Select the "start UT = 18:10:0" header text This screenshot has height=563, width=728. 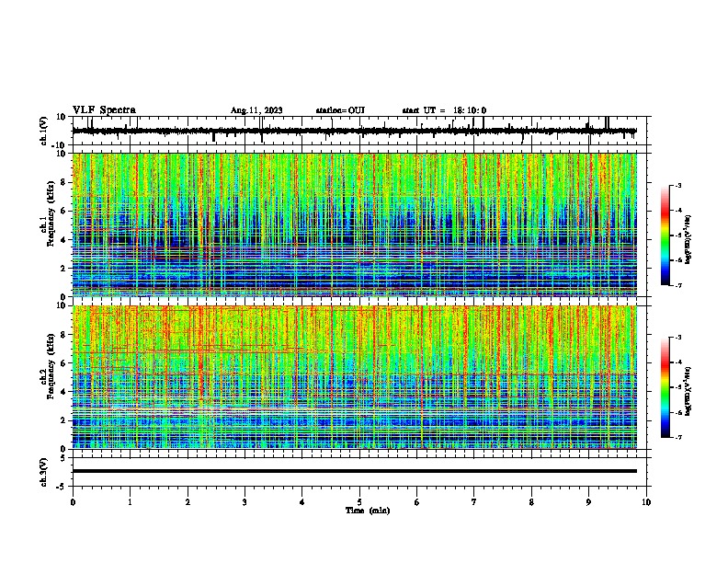(x=444, y=110)
